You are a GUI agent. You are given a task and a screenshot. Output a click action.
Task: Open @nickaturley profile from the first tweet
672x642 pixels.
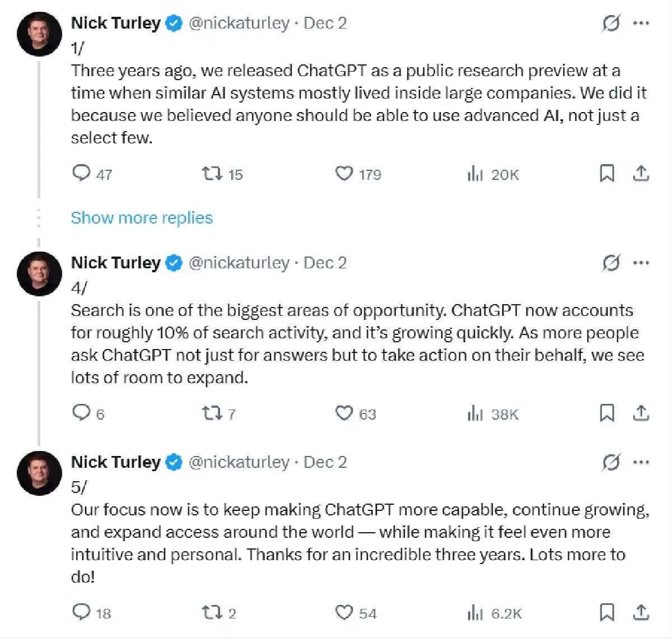pos(240,23)
